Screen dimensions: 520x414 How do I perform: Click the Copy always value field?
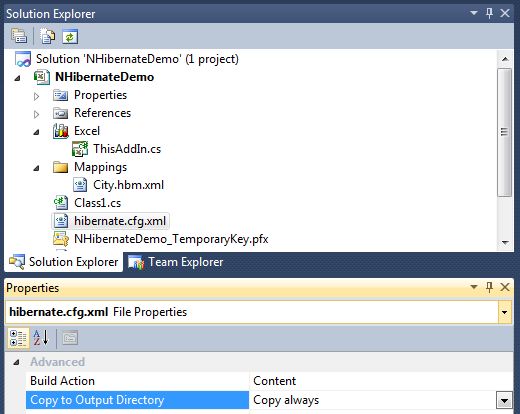tap(373, 400)
